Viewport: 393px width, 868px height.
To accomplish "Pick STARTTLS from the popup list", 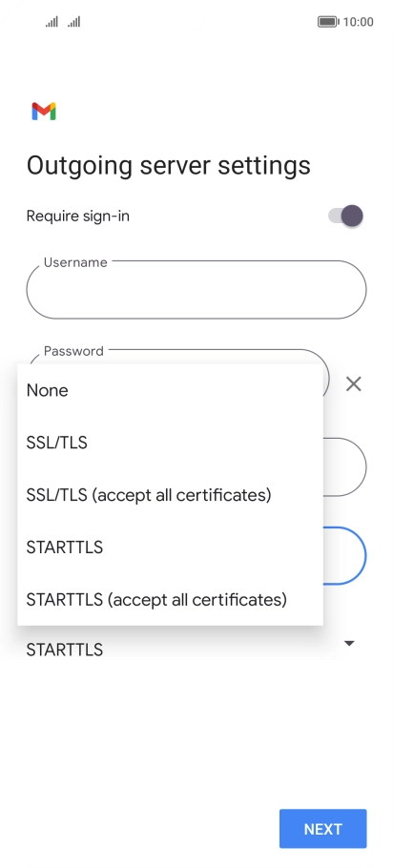I will tap(170, 547).
